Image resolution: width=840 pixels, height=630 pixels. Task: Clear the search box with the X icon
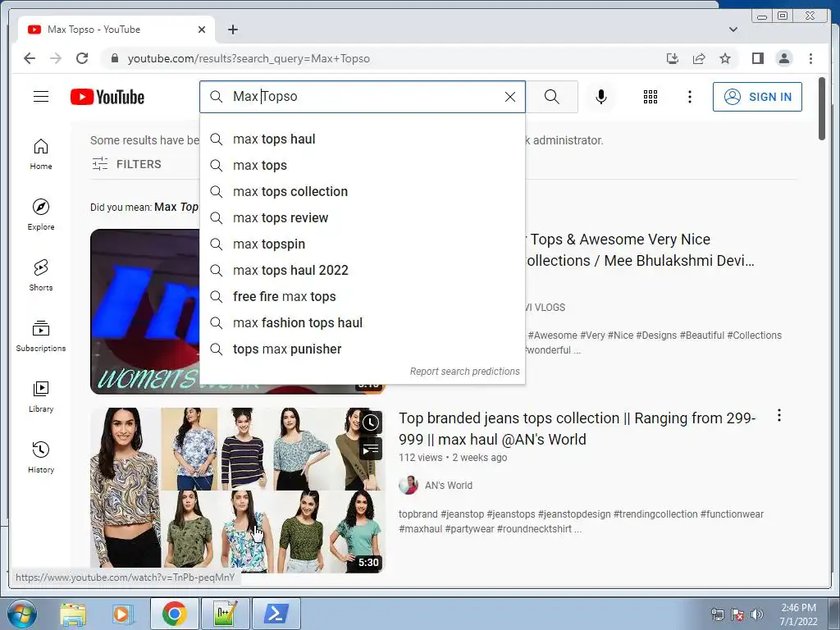click(510, 97)
